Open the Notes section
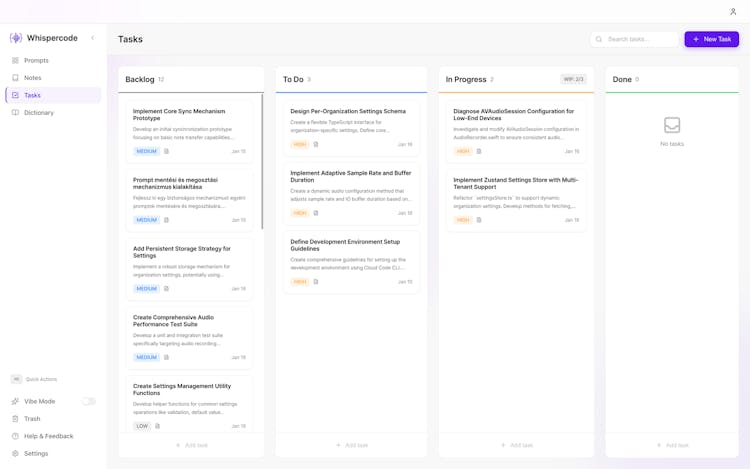Viewport: 750px width, 469px height. click(x=33, y=77)
